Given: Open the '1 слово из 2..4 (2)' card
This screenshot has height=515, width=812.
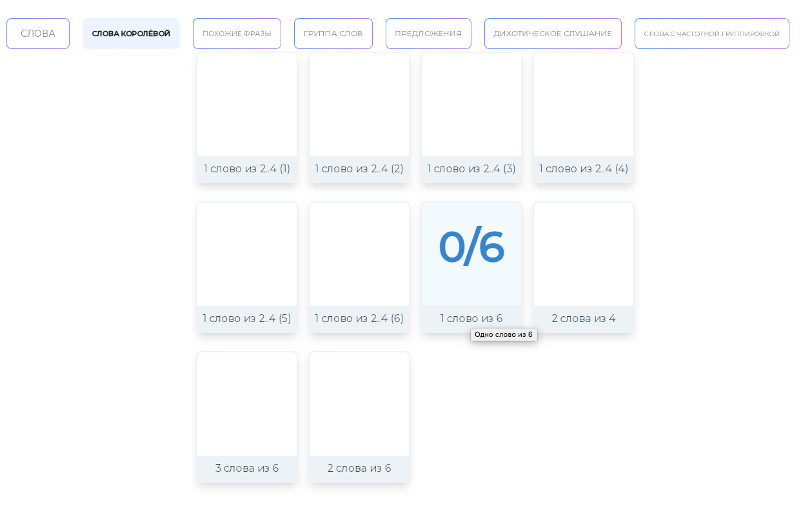Looking at the screenshot, I should [x=359, y=117].
